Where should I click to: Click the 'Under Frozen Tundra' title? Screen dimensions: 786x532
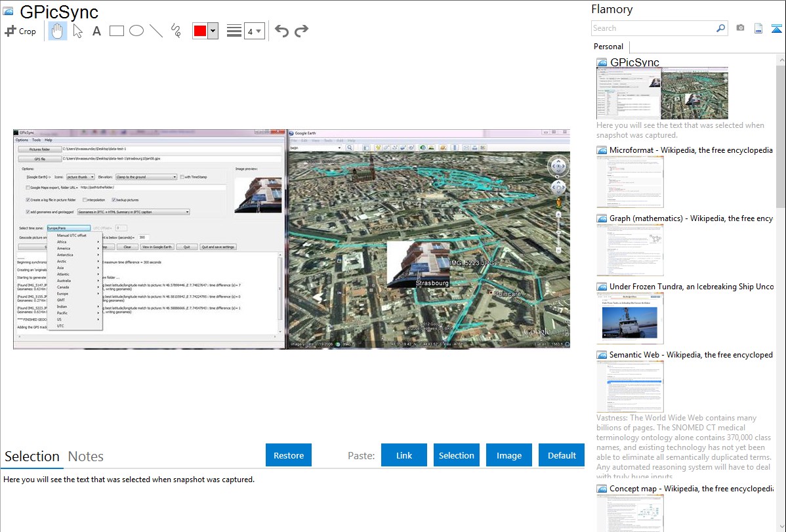pyautogui.click(x=692, y=287)
